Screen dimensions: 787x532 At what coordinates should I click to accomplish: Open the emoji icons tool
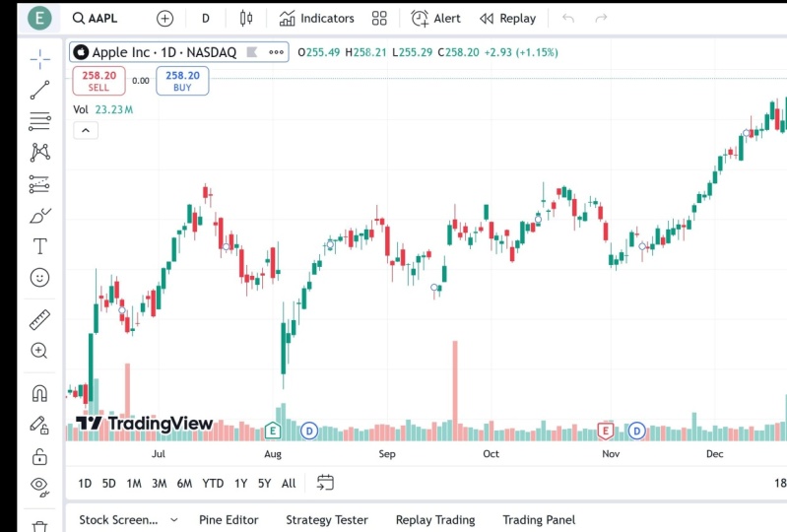[39, 278]
